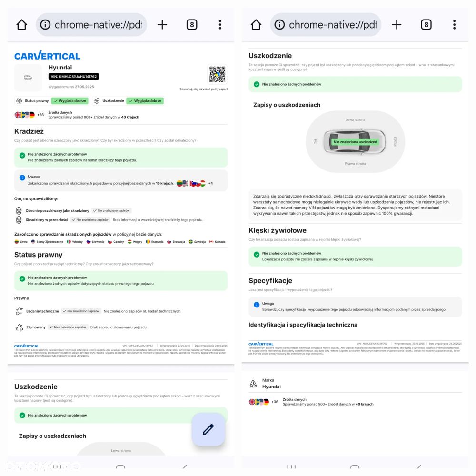Tap the car diagram 'Nie znaleziono uszkodzeń' label

coord(355,142)
